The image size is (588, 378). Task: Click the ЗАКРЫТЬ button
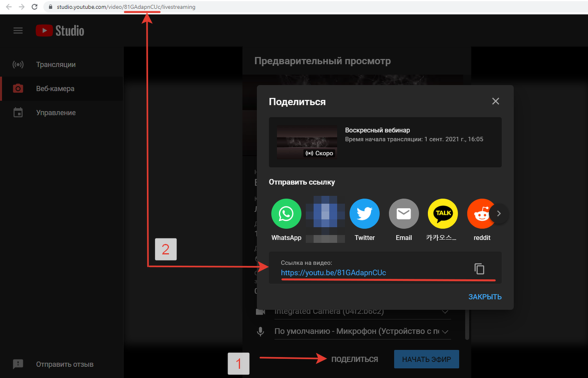tap(485, 297)
